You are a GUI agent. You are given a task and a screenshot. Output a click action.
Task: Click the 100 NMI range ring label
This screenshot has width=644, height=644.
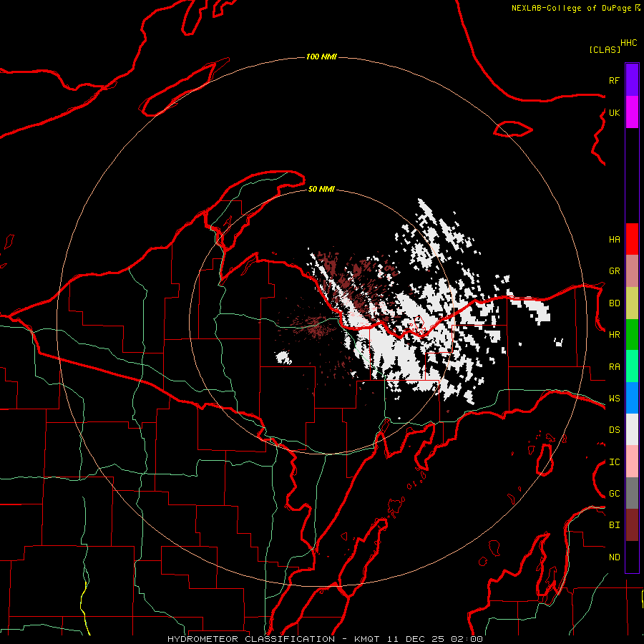[x=321, y=57]
